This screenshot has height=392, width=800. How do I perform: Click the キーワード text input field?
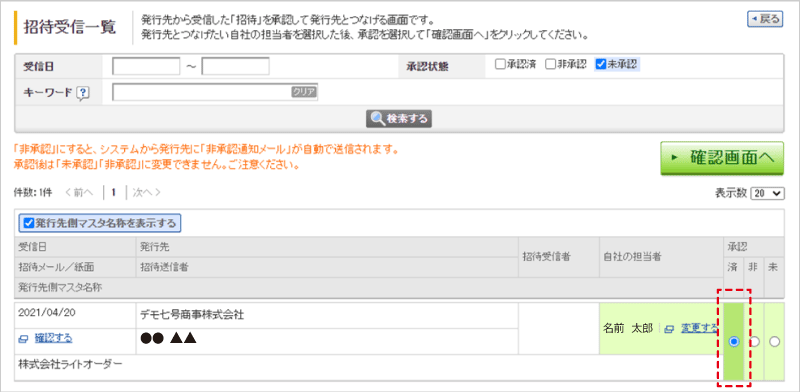[x=215, y=92]
